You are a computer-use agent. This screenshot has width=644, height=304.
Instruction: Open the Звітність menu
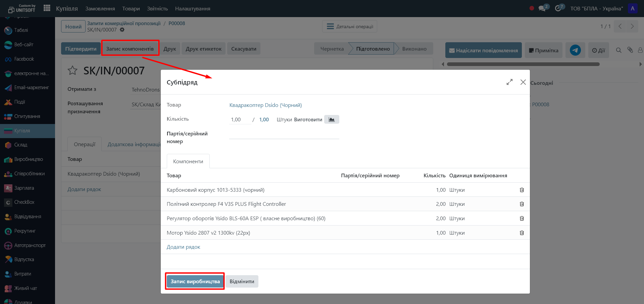click(157, 8)
